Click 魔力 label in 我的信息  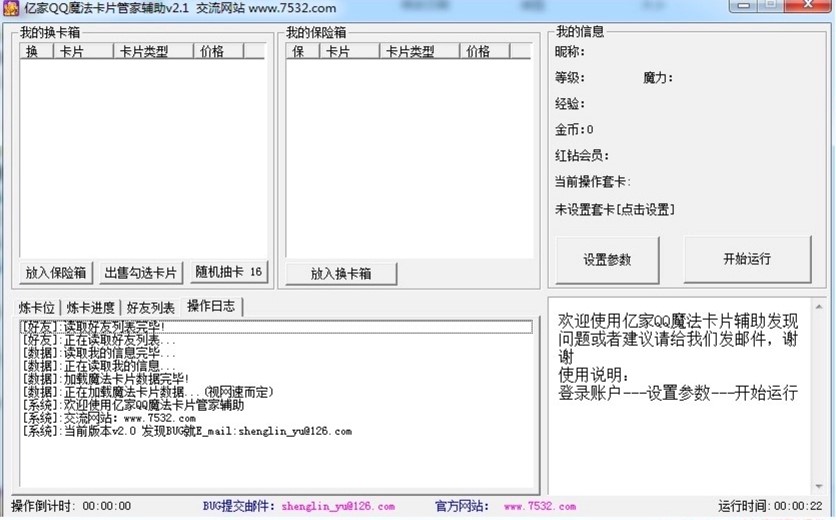point(657,78)
